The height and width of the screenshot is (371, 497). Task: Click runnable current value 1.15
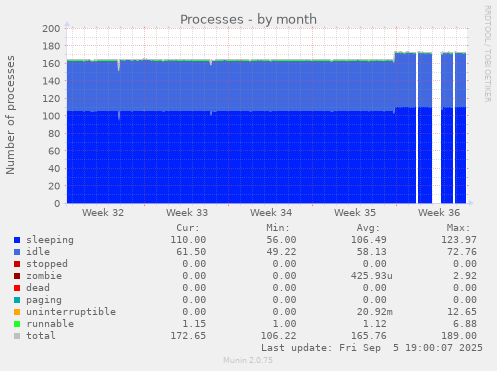tap(194, 324)
